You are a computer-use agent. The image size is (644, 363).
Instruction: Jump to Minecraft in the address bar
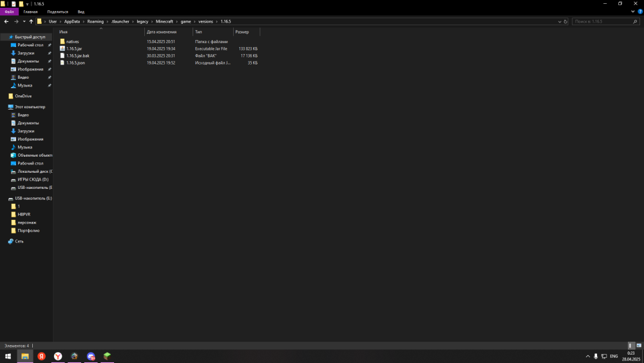coord(164,21)
